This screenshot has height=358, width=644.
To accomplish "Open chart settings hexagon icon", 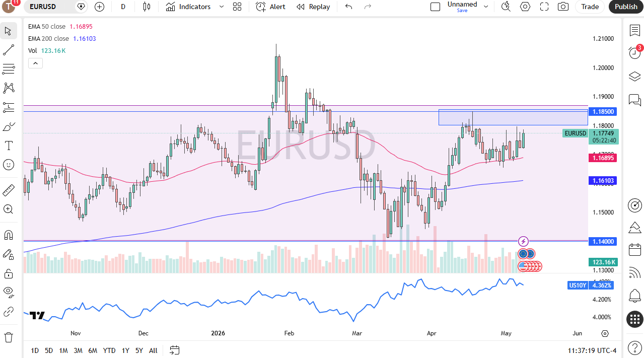I will click(525, 7).
